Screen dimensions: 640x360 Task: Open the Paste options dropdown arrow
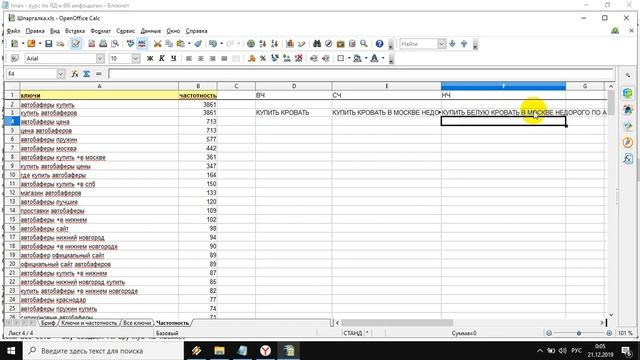(x=189, y=44)
